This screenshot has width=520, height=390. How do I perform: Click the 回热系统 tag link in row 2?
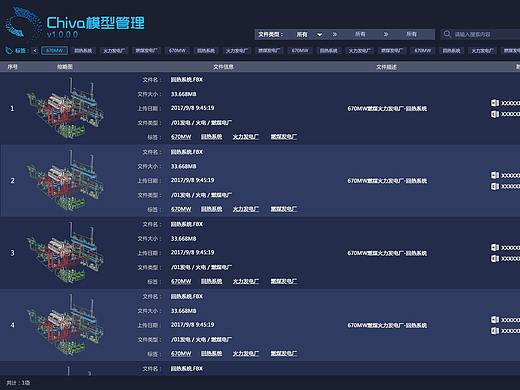coord(211,209)
